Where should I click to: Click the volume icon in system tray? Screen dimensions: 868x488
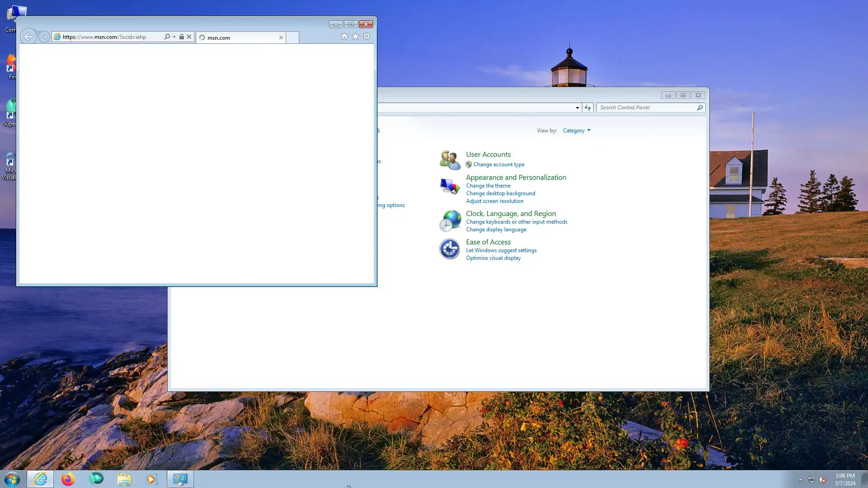[x=822, y=480]
